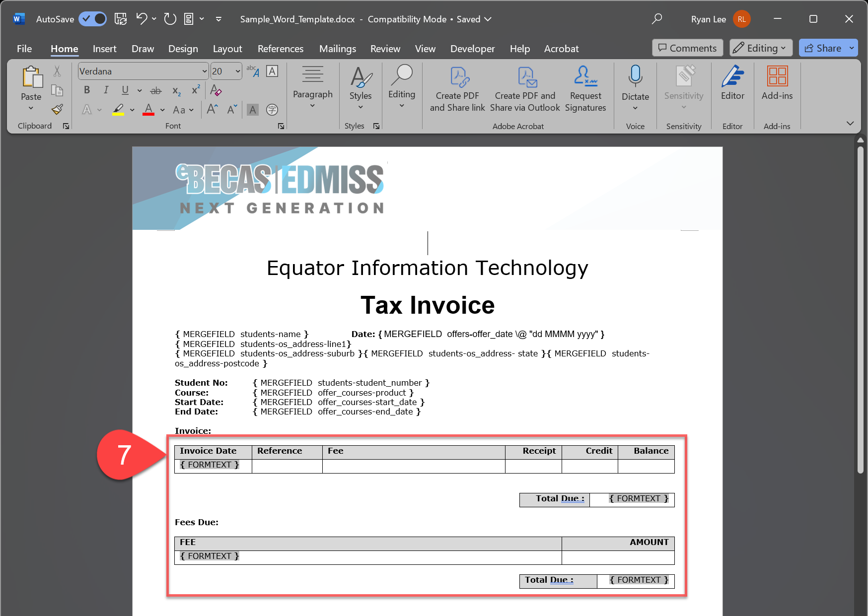This screenshot has width=868, height=616.
Task: Apply the yellow text highlight color
Action: pos(118,110)
